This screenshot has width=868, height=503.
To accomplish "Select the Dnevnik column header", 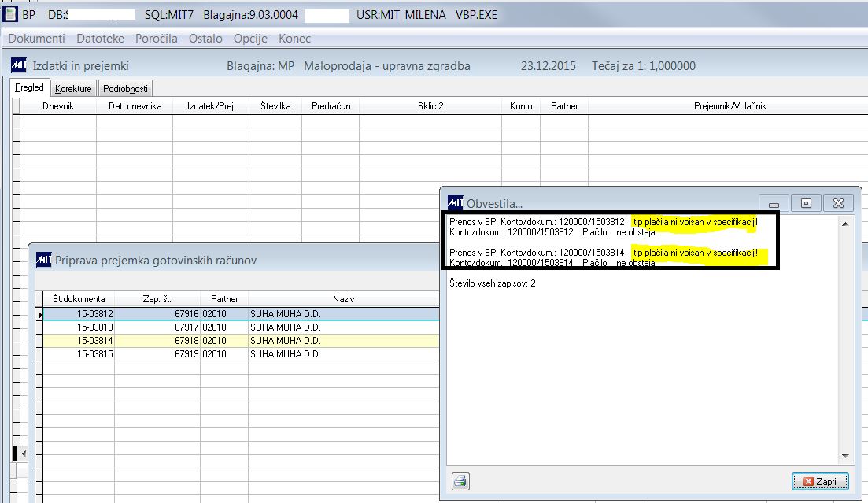I will tap(58, 105).
